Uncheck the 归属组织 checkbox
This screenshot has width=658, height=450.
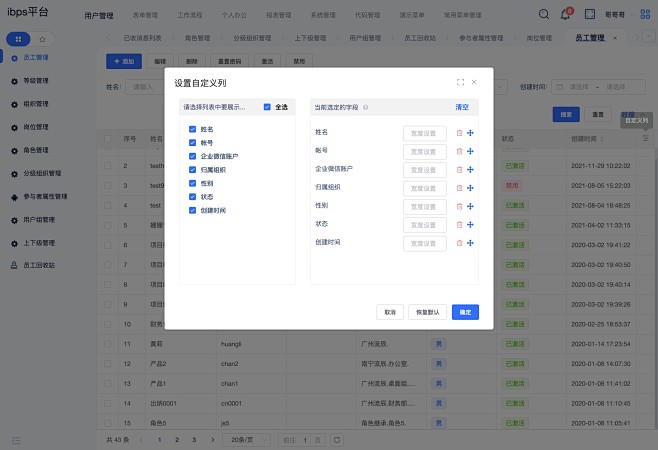tap(192, 170)
